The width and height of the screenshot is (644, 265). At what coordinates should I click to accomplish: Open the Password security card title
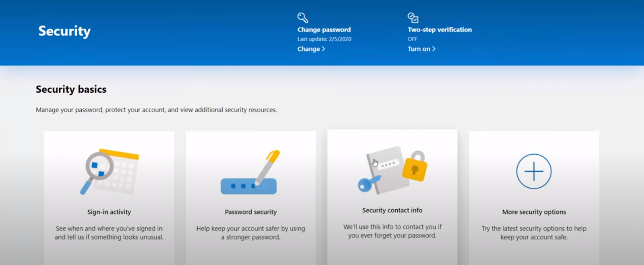coord(251,212)
